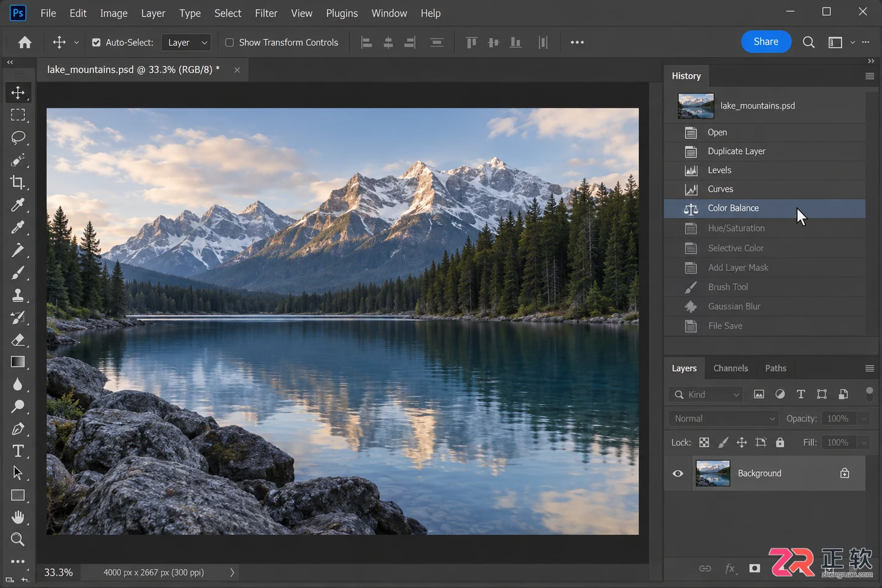This screenshot has width=882, height=588.
Task: Select the Curves history state
Action: [x=765, y=189]
